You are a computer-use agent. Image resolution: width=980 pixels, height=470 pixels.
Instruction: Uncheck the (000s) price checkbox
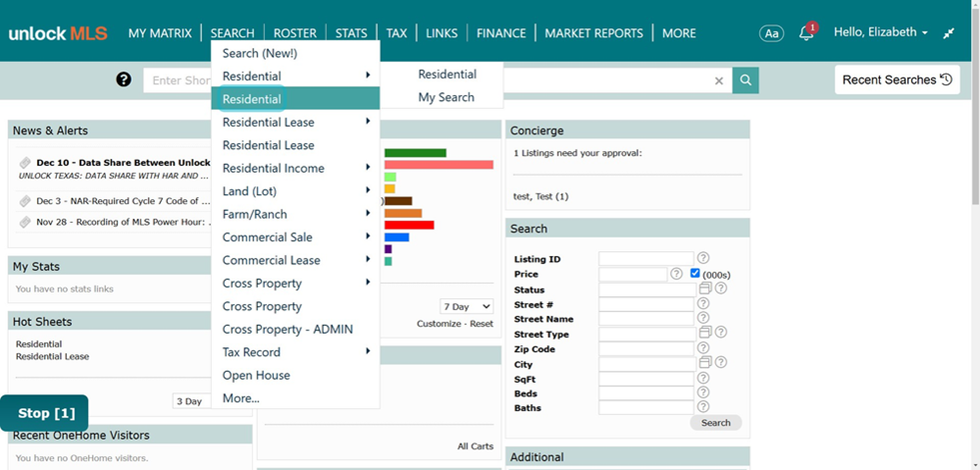695,273
